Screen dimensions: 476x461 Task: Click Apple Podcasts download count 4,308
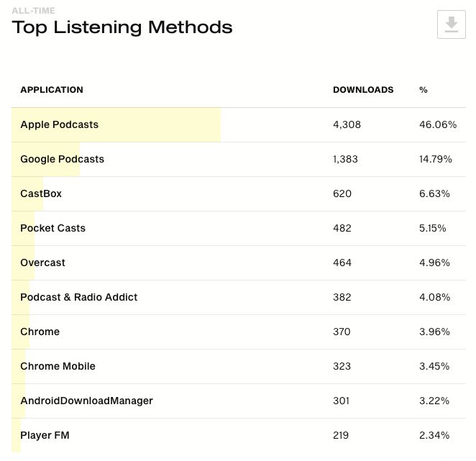tap(347, 124)
